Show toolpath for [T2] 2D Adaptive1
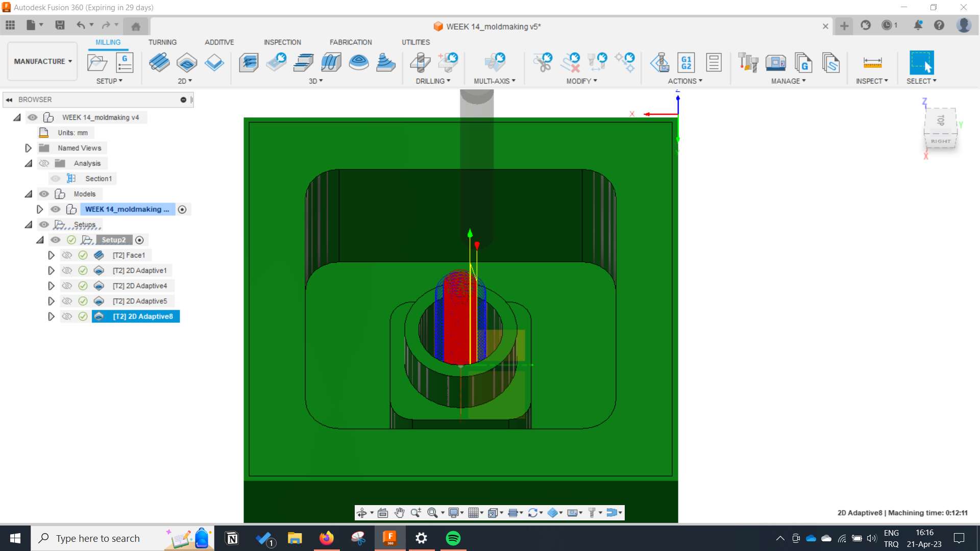This screenshot has width=980, height=551. coord(67,270)
